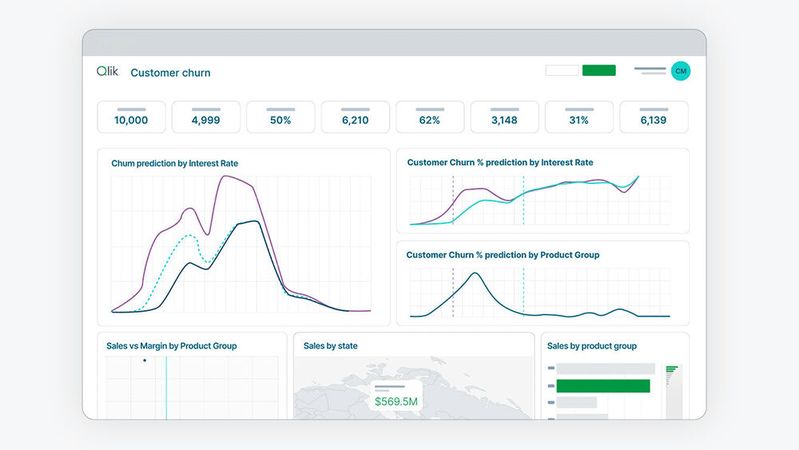799x450 pixels.
Task: Click the white outlined header button
Action: pyautogui.click(x=562, y=70)
